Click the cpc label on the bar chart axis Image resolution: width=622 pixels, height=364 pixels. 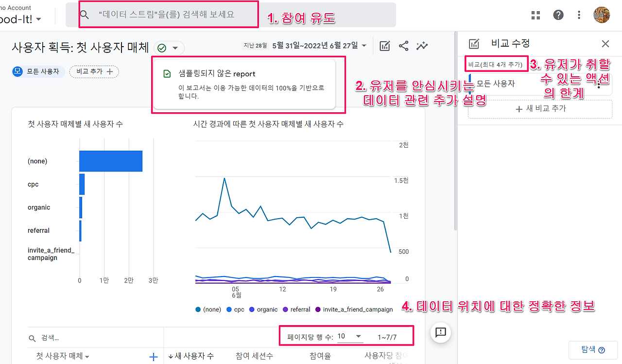33,184
